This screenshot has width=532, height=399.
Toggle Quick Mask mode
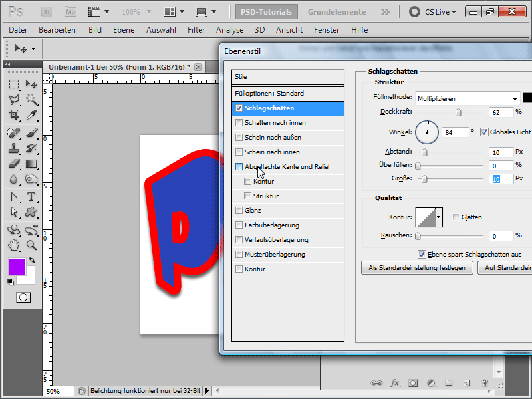23,297
